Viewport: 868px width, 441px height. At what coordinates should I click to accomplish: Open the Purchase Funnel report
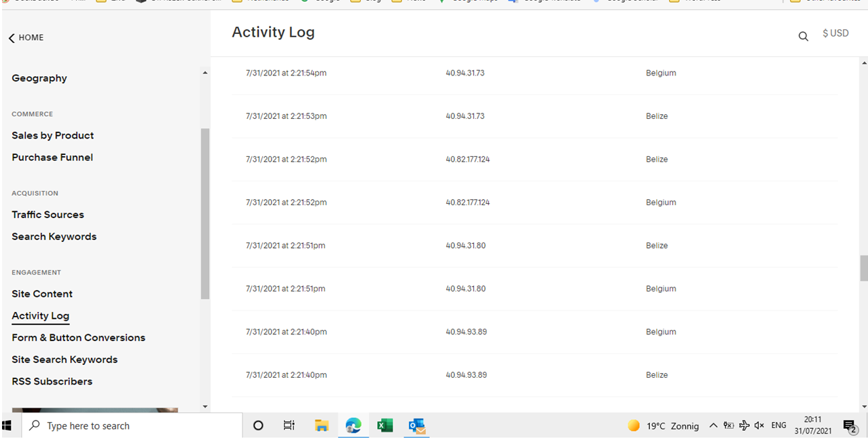coord(52,157)
